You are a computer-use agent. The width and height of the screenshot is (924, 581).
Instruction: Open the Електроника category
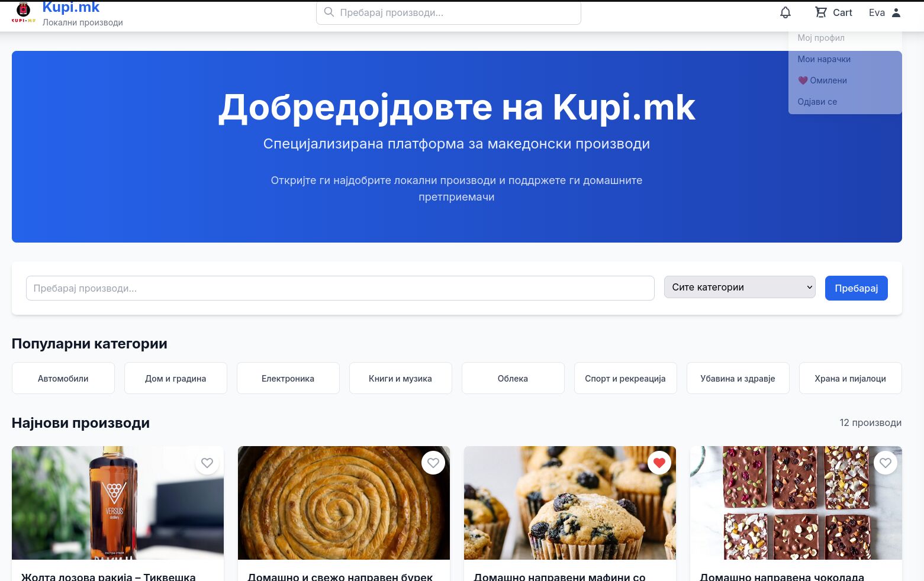[x=288, y=378]
